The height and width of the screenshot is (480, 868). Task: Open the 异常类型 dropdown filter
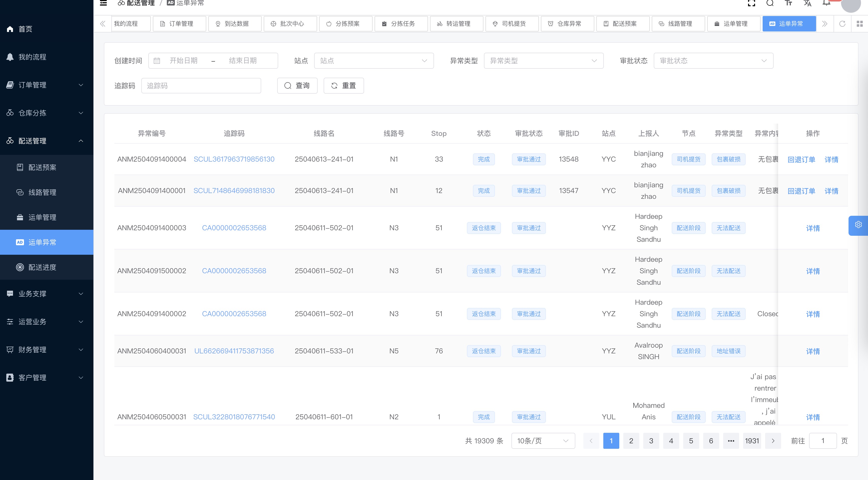point(544,61)
